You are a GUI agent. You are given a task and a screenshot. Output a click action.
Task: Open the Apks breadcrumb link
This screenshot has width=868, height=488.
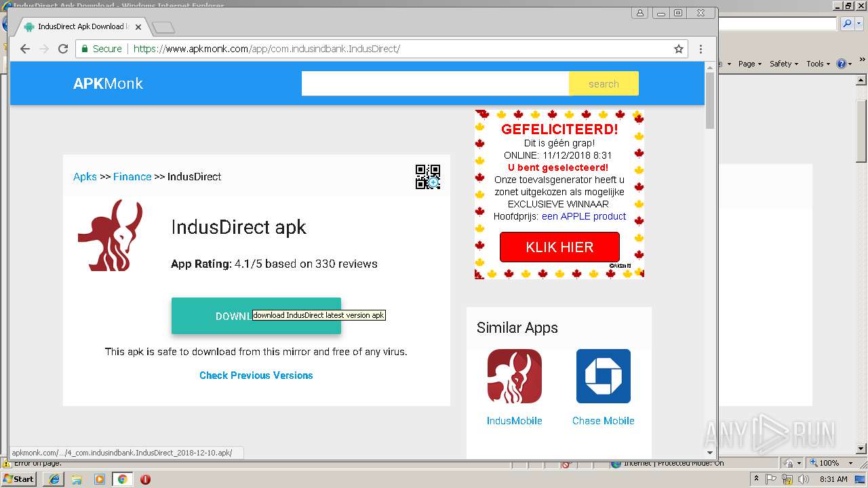pyautogui.click(x=85, y=176)
